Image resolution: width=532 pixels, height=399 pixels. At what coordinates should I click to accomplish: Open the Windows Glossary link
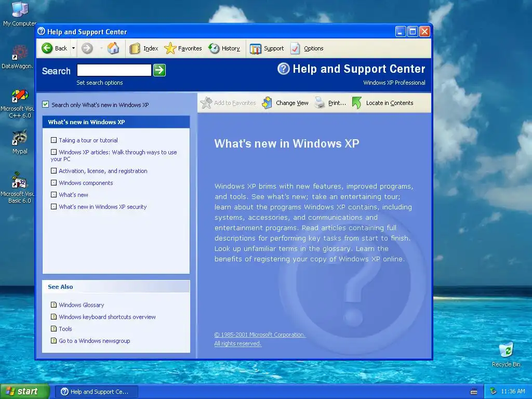(x=82, y=305)
